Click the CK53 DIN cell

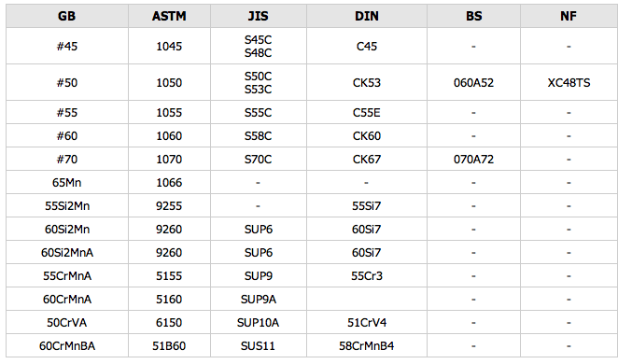tap(367, 83)
